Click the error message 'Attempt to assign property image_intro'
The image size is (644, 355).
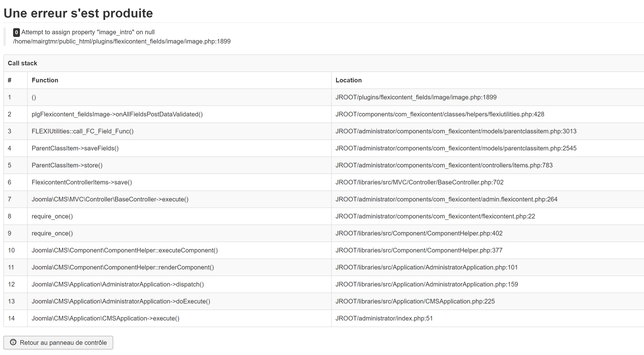(88, 32)
